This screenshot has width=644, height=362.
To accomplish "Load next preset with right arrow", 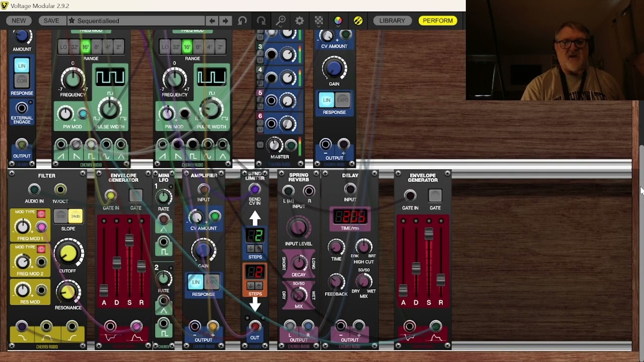I will (225, 21).
